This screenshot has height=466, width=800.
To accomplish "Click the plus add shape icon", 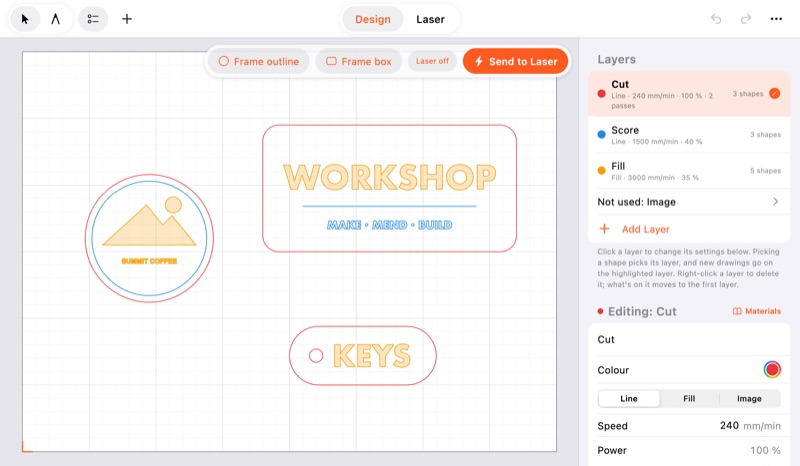I will (127, 19).
